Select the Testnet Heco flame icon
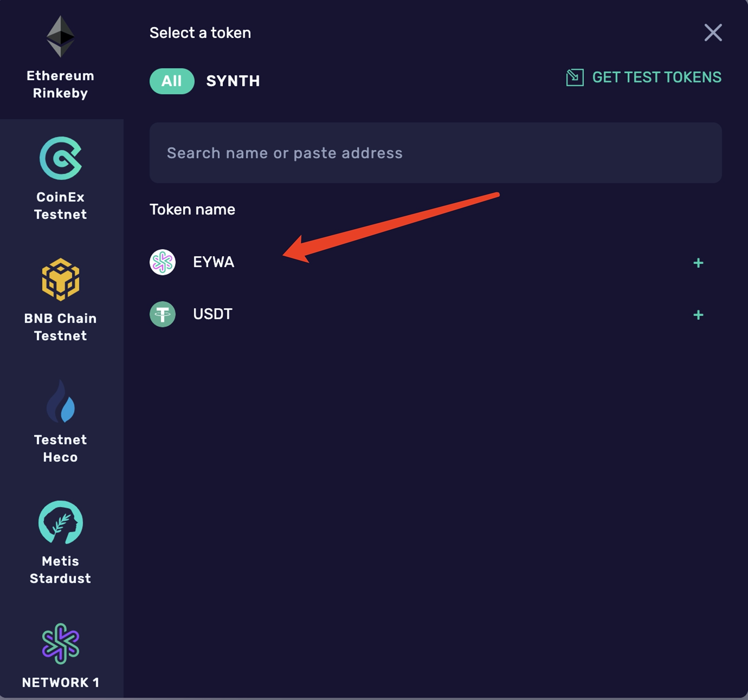The image size is (748, 700). click(x=60, y=401)
